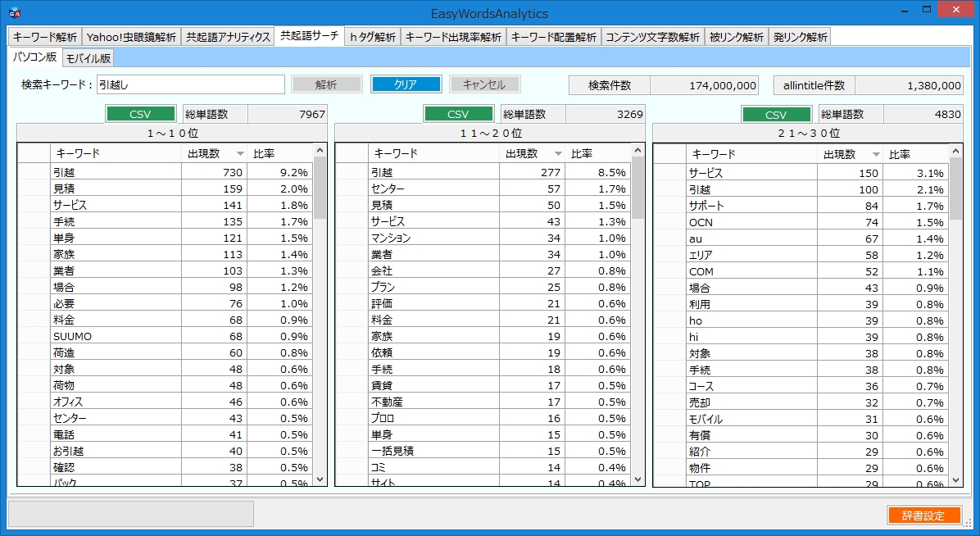This screenshot has height=536, width=980.
Task: Select the サービス keyword row in first table
Action: (107, 205)
